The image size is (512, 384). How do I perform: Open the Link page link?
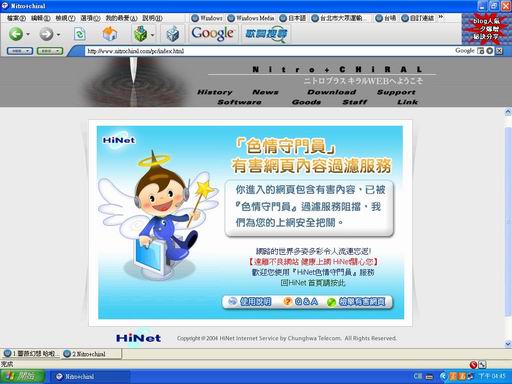(407, 102)
